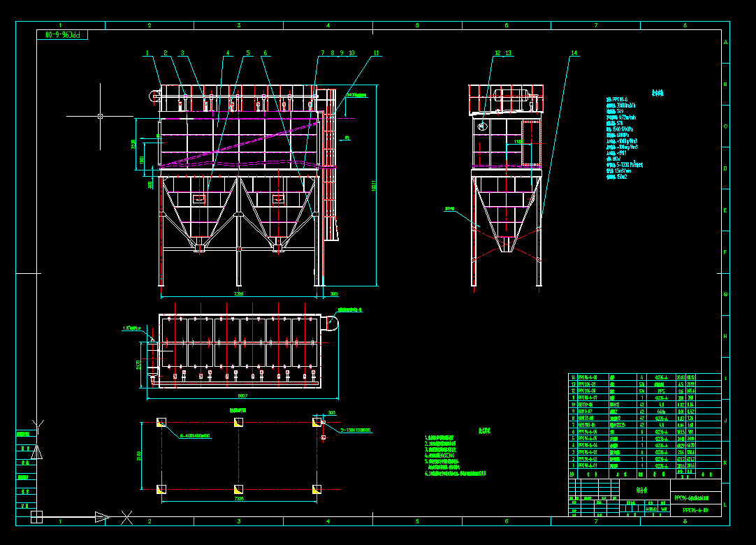This screenshot has height=545, width=756.
Task: Select part balloon 1 on the front view
Action: (x=146, y=52)
